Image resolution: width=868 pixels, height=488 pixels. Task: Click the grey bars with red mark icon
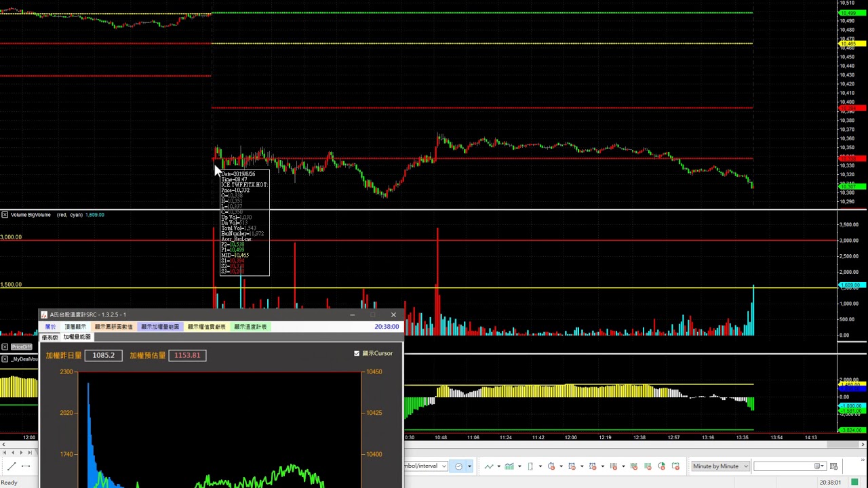614,466
